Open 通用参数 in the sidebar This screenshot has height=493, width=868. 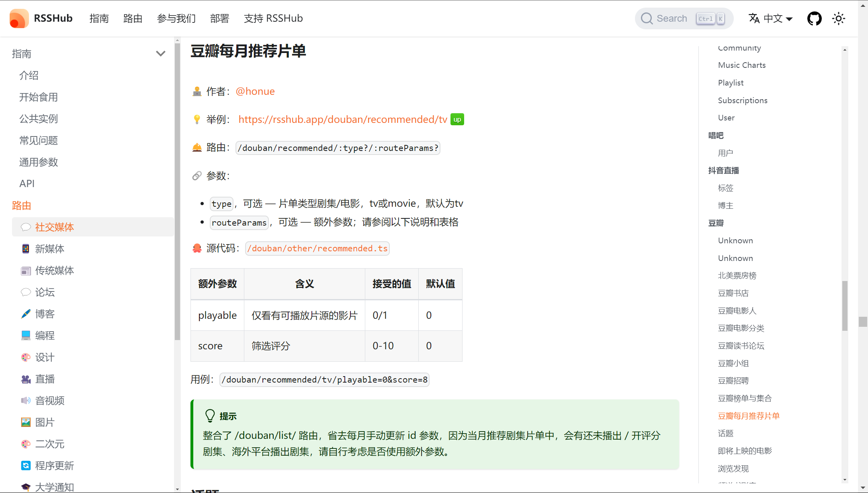pos(39,162)
